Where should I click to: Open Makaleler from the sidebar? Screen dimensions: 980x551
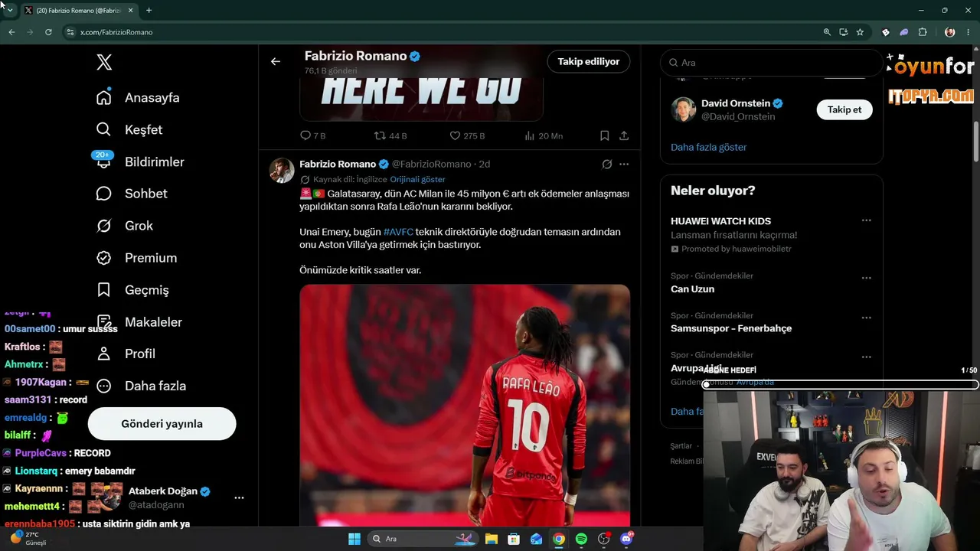[139, 322]
